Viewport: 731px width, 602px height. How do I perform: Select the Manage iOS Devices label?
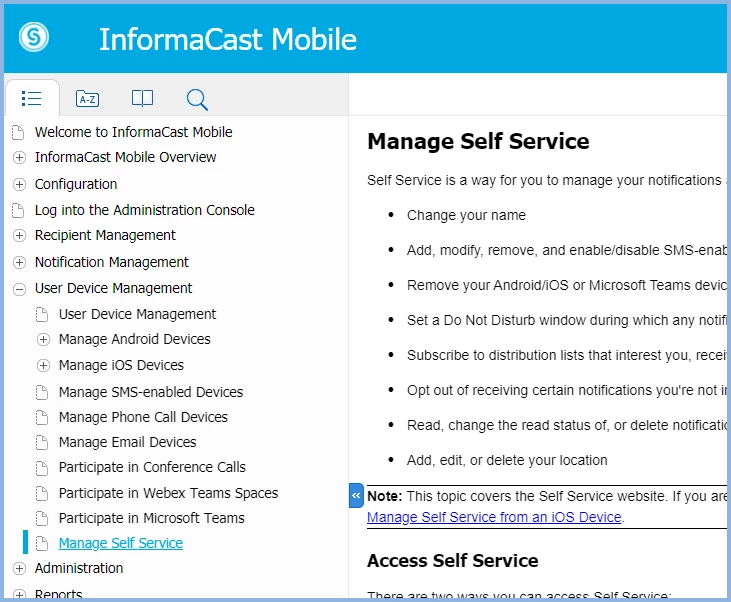(121, 366)
